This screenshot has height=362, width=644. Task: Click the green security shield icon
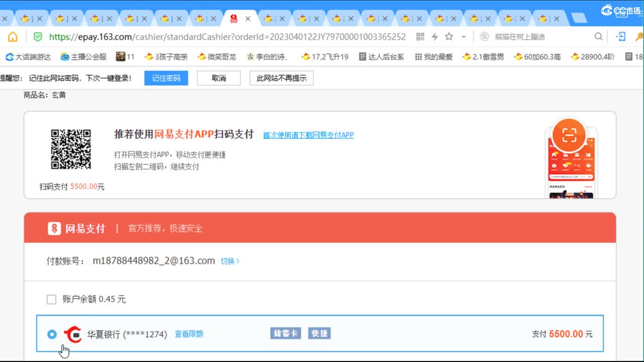(38, 37)
